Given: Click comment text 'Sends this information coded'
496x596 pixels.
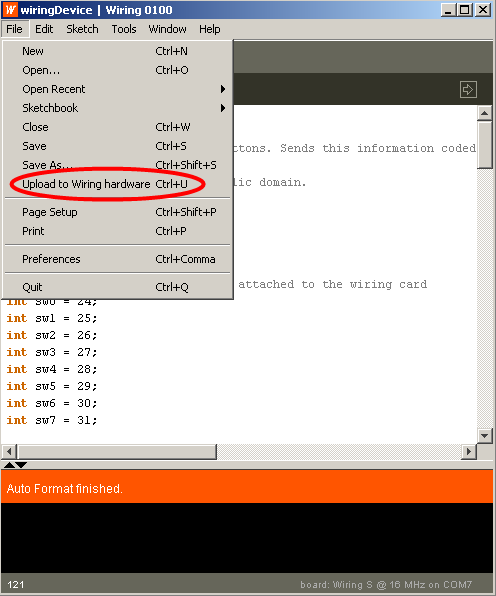Looking at the screenshot, I should click(378, 148).
